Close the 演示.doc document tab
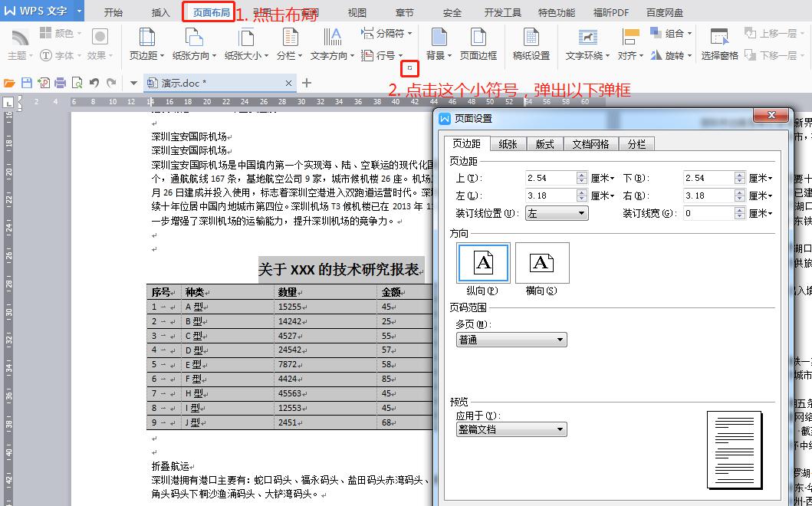This screenshot has width=812, height=506. (x=288, y=83)
